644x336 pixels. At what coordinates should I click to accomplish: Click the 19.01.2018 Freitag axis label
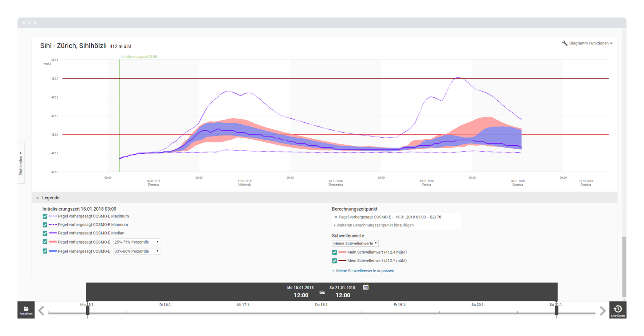426,183
